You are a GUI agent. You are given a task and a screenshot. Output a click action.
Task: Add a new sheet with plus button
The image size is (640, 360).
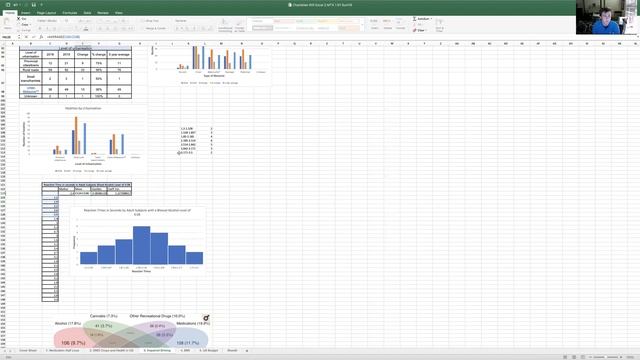point(247,351)
